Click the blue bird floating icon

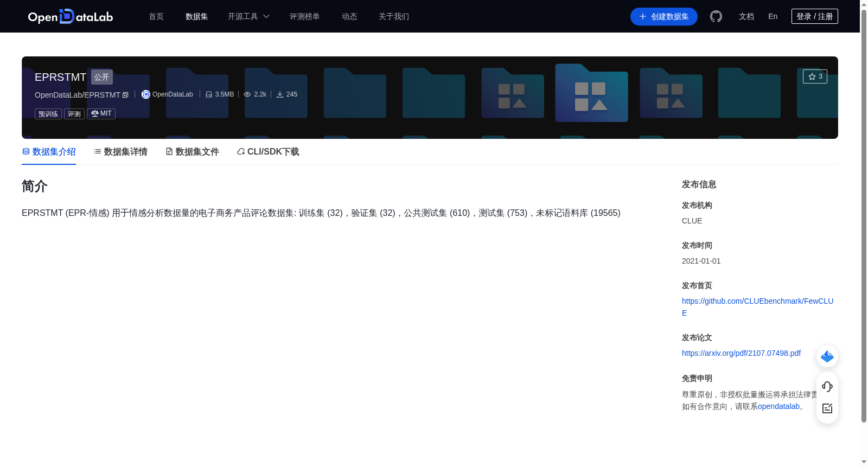(x=827, y=356)
